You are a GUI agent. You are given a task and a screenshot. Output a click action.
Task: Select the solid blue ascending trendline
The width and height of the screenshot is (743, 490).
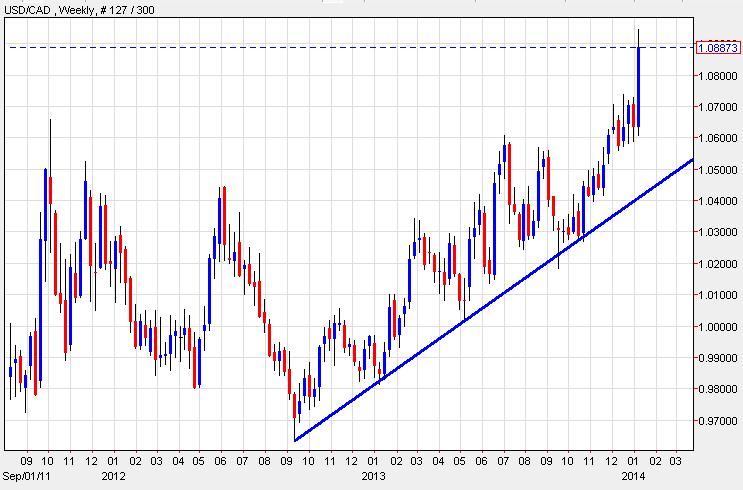coord(493,300)
